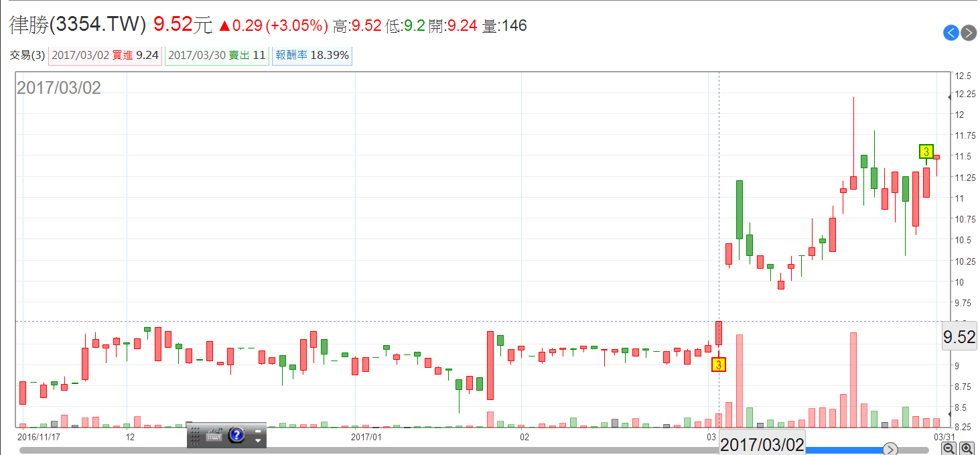Minimize the floating input toolbar

click(257, 430)
